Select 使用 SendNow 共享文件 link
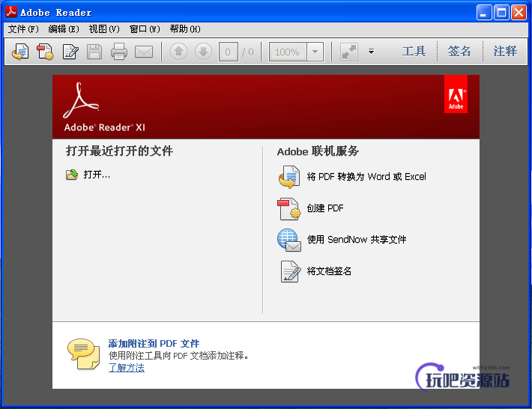 pyautogui.click(x=357, y=240)
